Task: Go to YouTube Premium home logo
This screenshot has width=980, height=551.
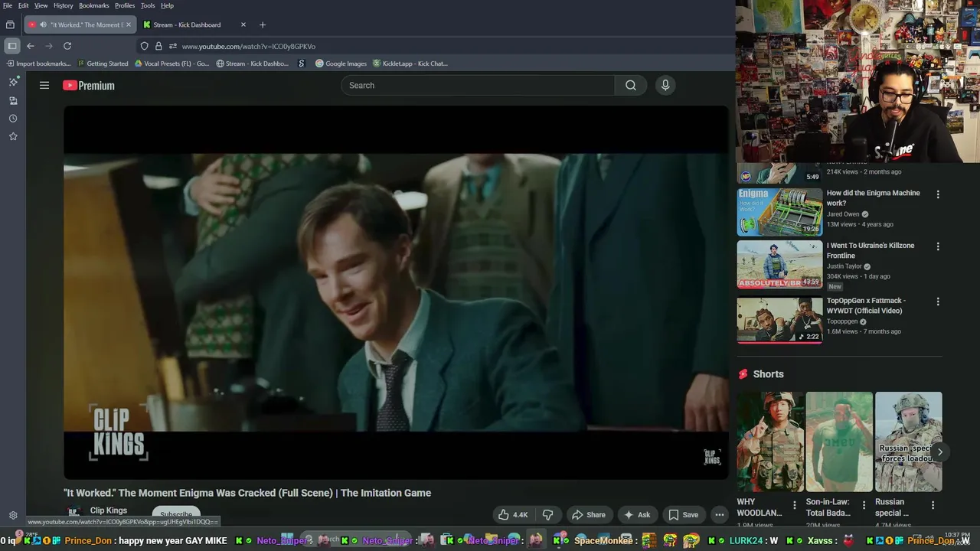Action: click(x=89, y=86)
